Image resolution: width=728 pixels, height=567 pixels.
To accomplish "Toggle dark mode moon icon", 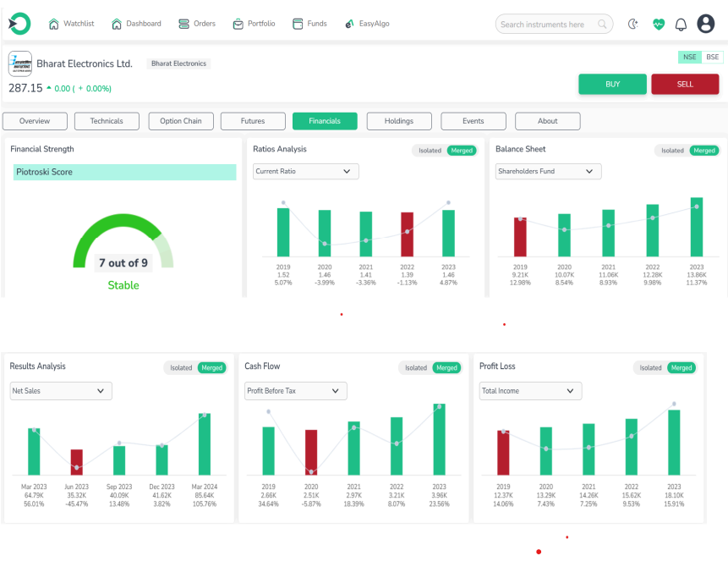I will [x=632, y=25].
